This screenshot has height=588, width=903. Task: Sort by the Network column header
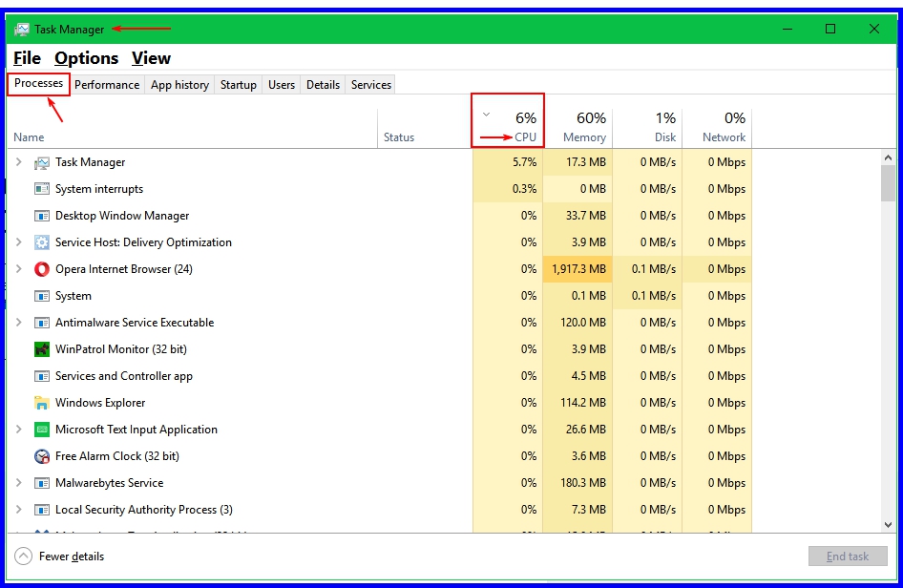718,127
